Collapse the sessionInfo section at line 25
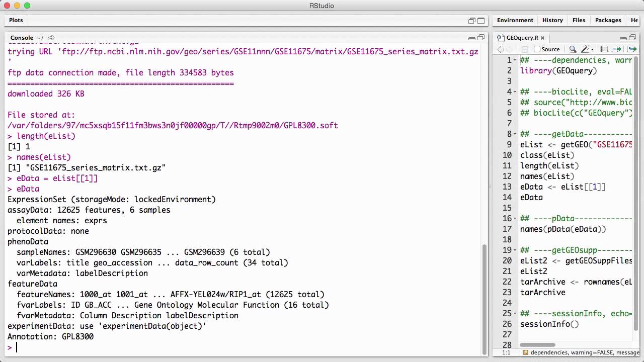Screen dimensions: 644x362 [x=516, y=314]
